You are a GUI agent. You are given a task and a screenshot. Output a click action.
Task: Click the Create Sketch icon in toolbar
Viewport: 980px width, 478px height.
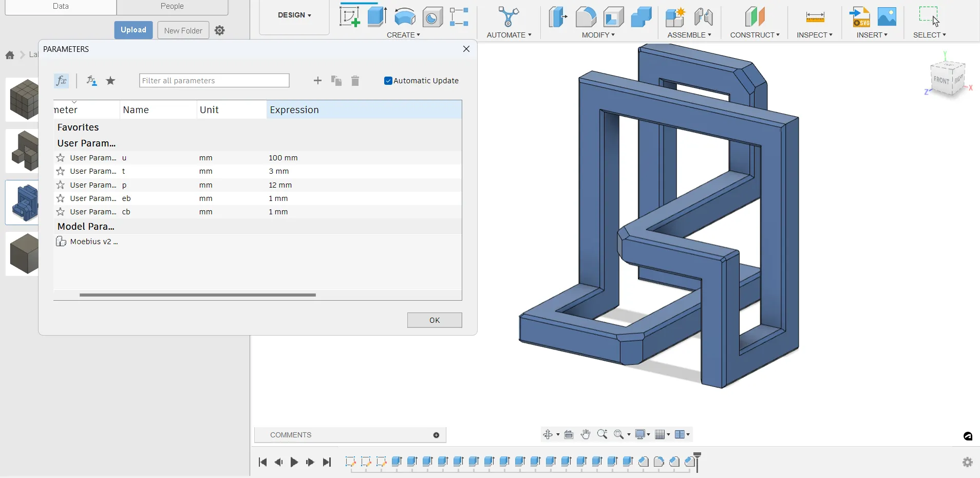coord(350,17)
